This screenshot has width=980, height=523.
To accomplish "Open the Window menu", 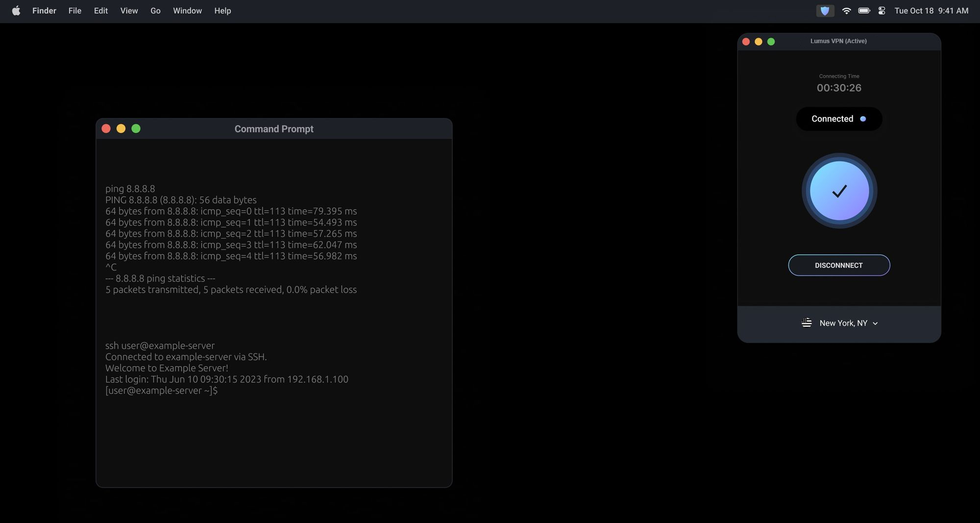I will 187,11.
